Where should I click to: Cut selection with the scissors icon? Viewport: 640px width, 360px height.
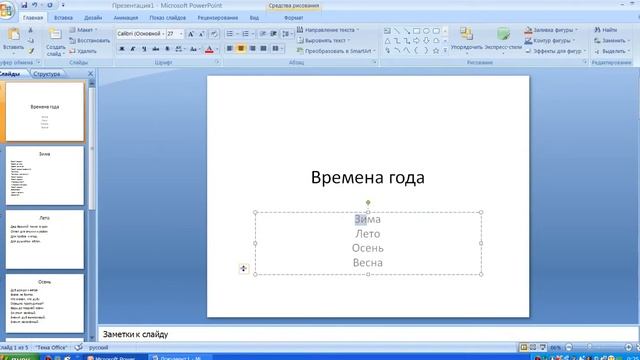click(31, 30)
